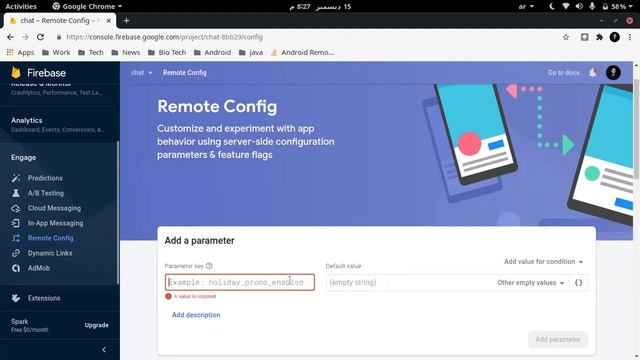Click Go to docs link
The height and width of the screenshot is (360, 640).
point(563,73)
